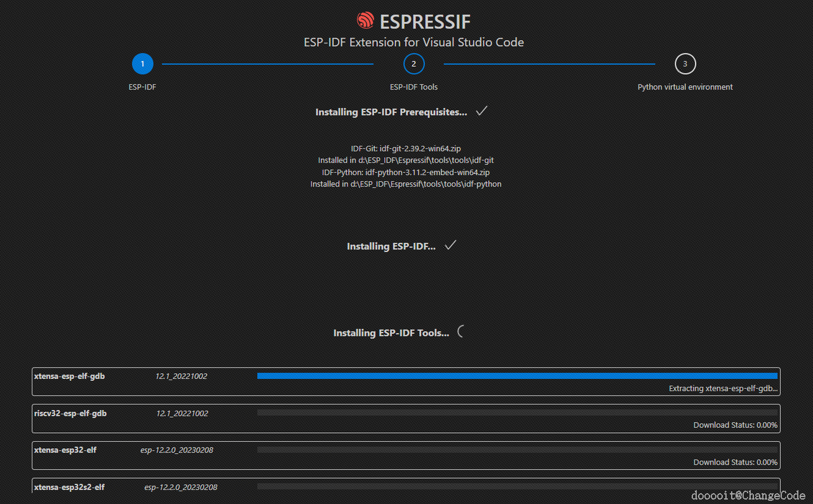
Task: Click version 12.1_20221002 of xtensa-esp-elf-gdb
Action: coord(181,376)
